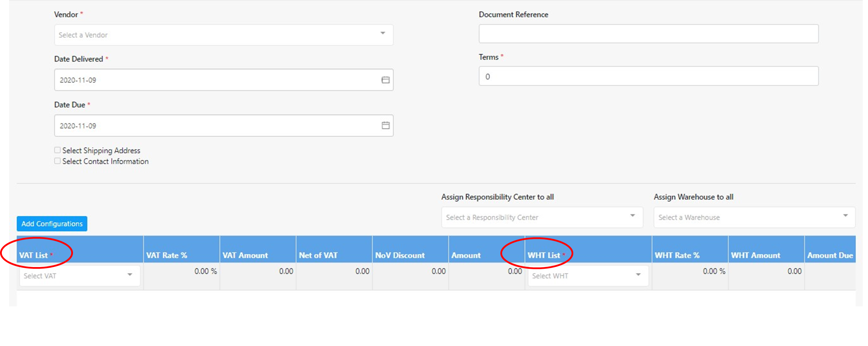Focus the Document Reference input field
Image resolution: width=868 pixels, height=346 pixels.
(x=648, y=34)
